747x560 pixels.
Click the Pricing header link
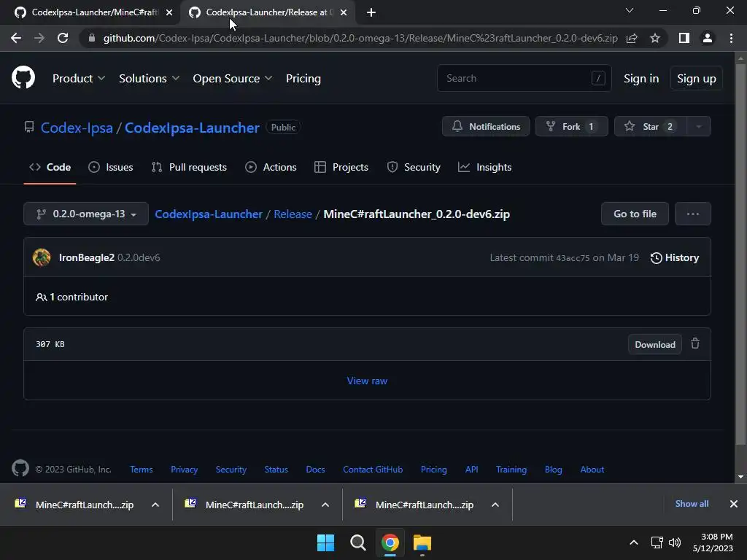(x=303, y=79)
